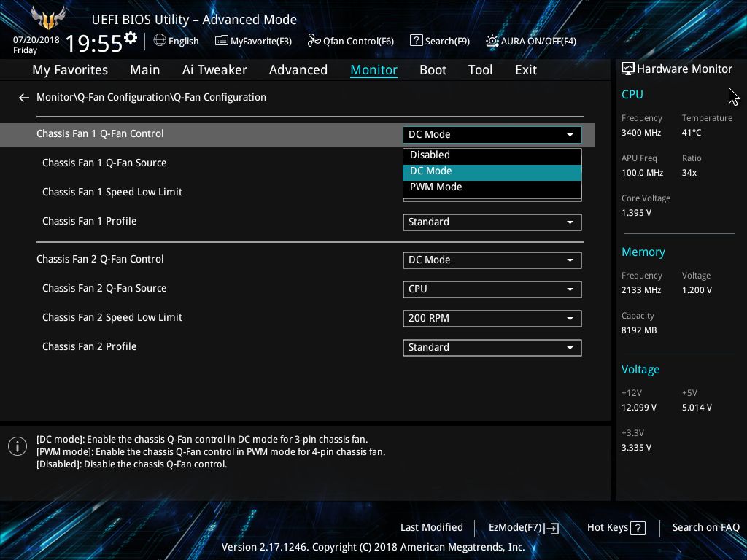The height and width of the screenshot is (560, 747).
Task: Click Last Modified
Action: (x=432, y=527)
